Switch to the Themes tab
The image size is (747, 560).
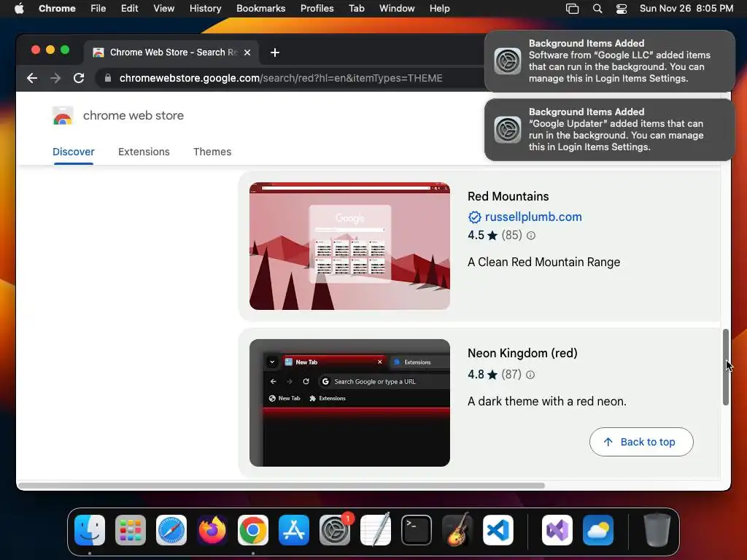(212, 152)
